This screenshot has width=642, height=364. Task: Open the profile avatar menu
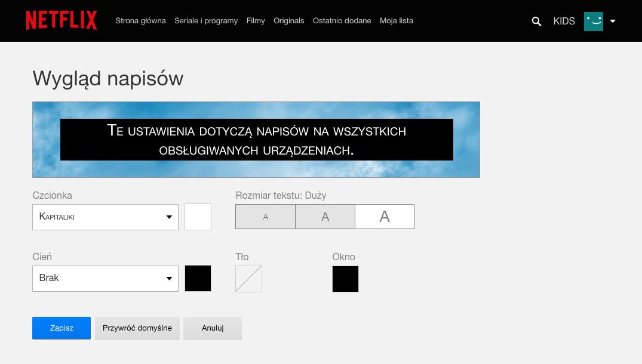coord(593,21)
